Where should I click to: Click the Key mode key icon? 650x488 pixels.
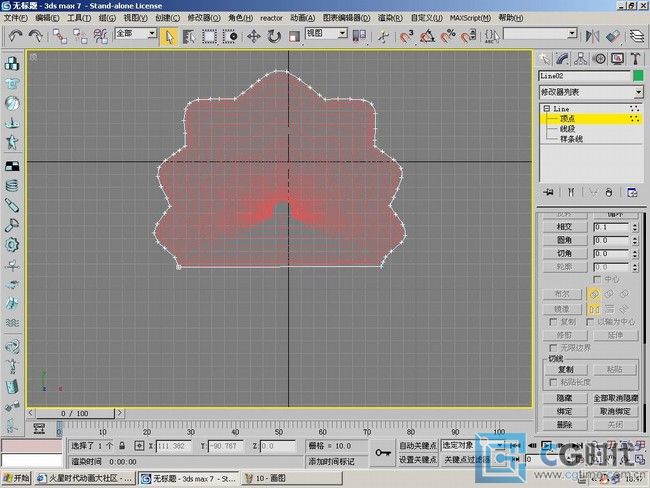click(x=383, y=453)
